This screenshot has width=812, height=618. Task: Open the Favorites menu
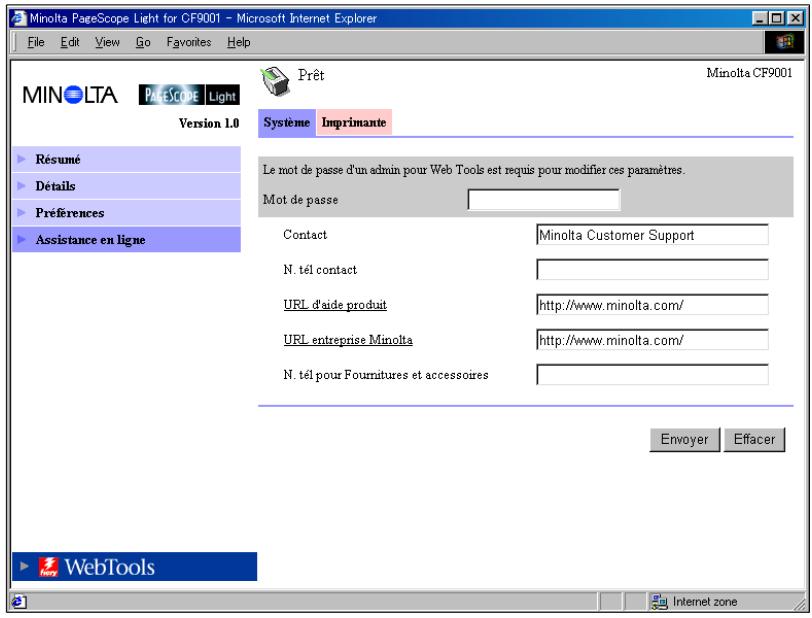coord(189,42)
